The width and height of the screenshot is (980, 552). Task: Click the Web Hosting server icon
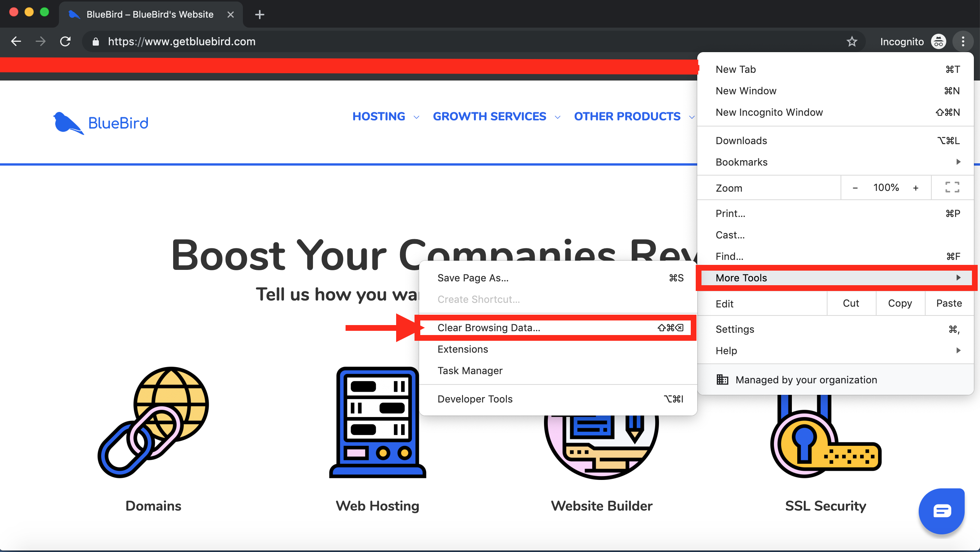pyautogui.click(x=377, y=422)
